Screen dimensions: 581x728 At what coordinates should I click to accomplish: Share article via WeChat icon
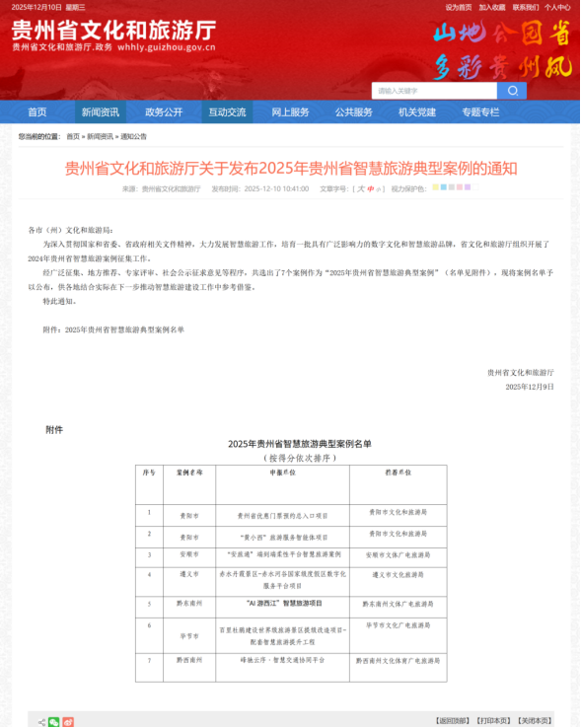click(54, 721)
